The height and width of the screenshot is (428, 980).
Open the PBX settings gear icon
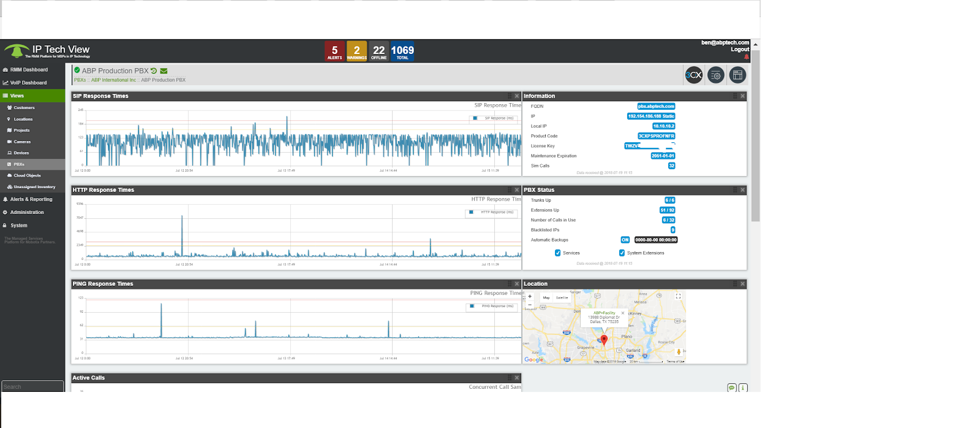click(x=715, y=75)
